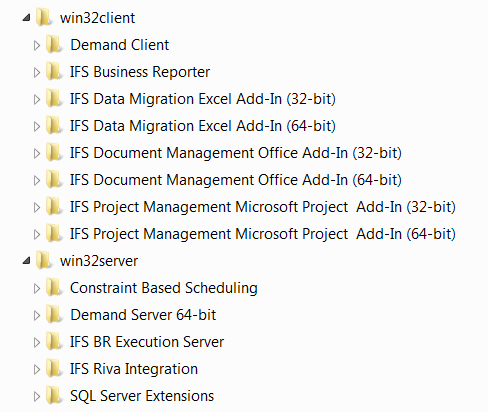488x412 pixels.
Task: Click the Demand Server 64-bit folder icon
Action: point(54,314)
